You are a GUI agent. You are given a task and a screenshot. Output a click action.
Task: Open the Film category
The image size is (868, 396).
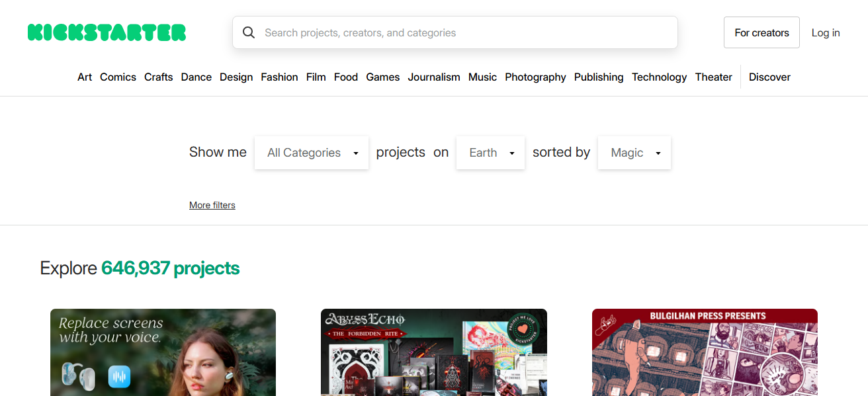pos(316,77)
